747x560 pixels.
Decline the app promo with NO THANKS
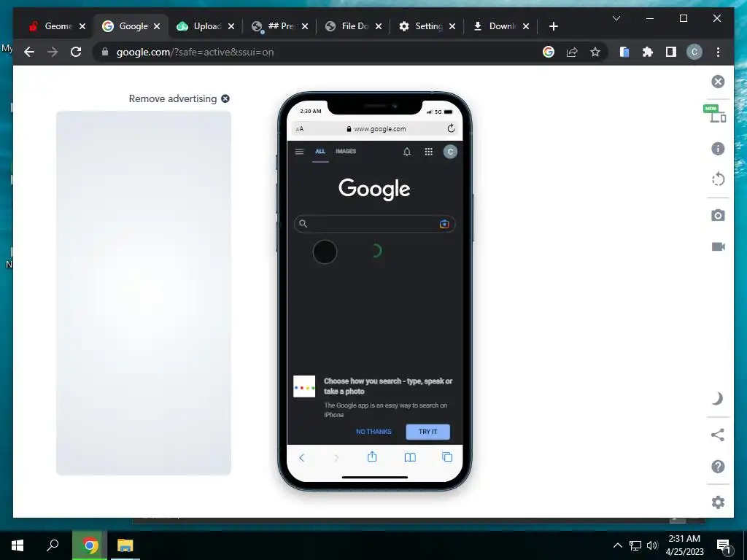pos(374,432)
